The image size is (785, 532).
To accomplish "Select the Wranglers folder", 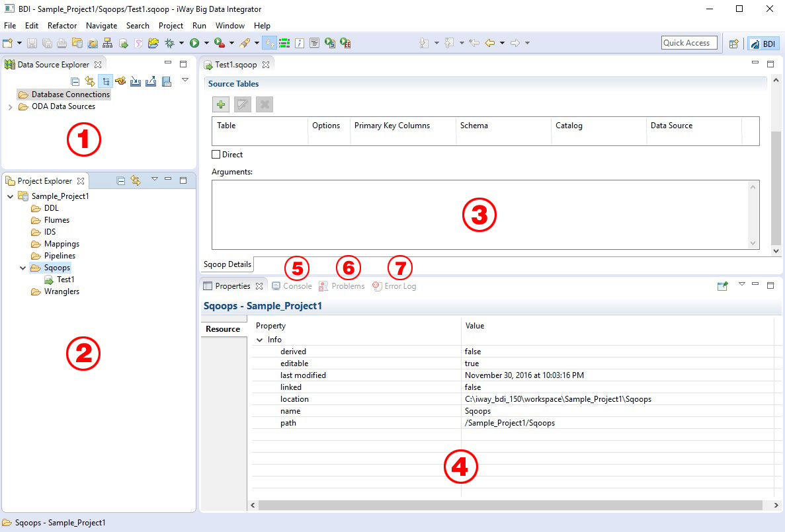I will click(55, 291).
